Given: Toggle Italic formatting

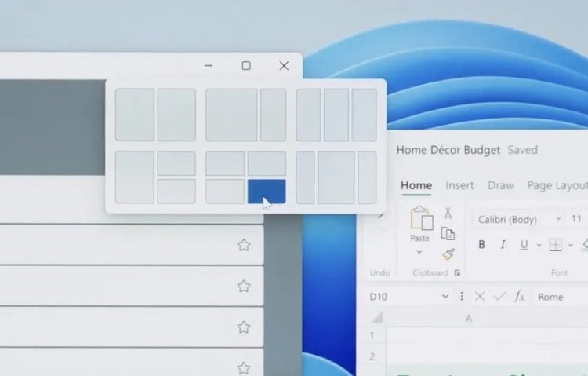Looking at the screenshot, I should (x=503, y=244).
